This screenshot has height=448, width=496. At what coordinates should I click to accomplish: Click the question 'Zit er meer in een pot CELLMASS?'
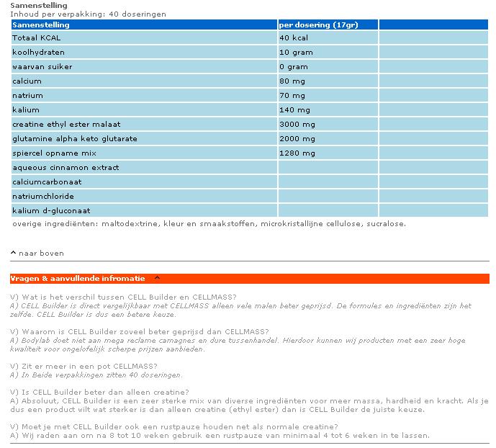[84, 366]
